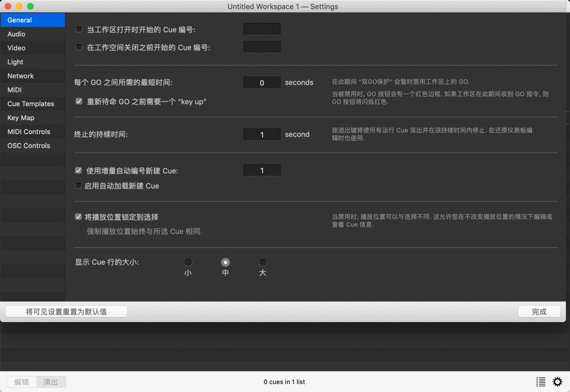
Task: Click 将可见设置重置为默认值 button
Action: tap(65, 311)
